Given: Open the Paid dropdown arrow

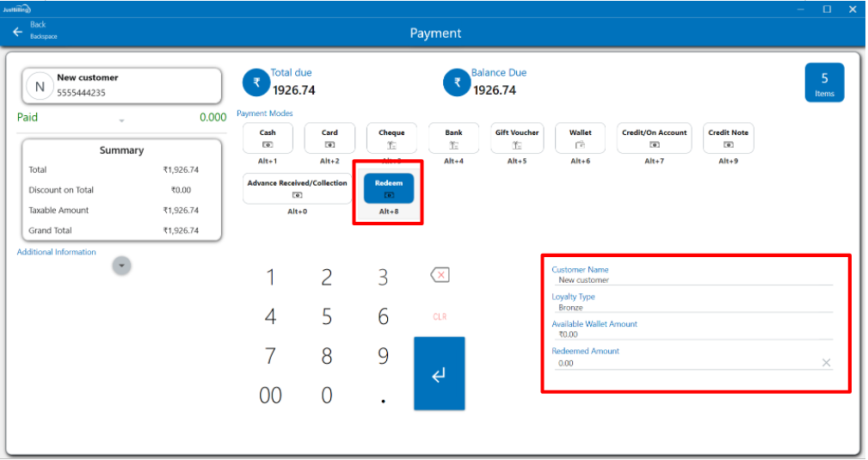Looking at the screenshot, I should coord(121,120).
